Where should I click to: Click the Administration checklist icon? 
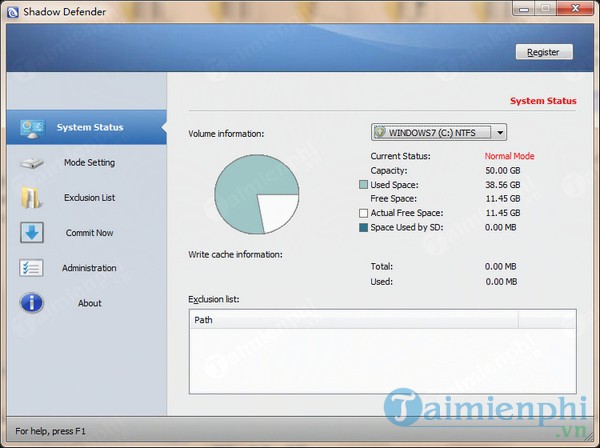(32, 268)
